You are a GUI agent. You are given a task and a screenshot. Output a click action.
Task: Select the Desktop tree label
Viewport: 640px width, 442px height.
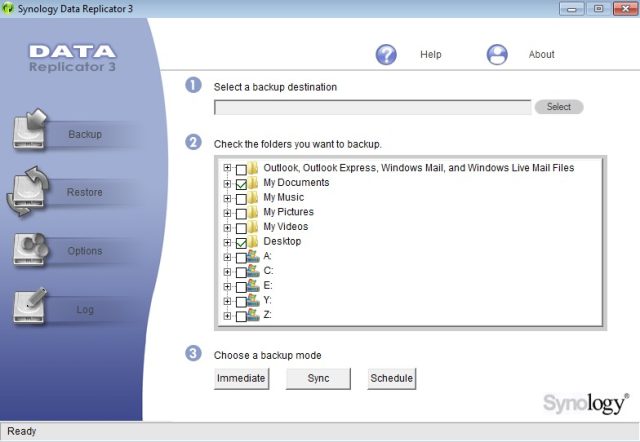(x=282, y=241)
